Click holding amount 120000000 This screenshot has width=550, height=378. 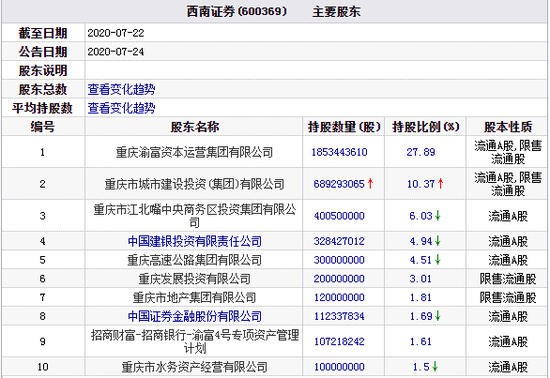point(339,298)
